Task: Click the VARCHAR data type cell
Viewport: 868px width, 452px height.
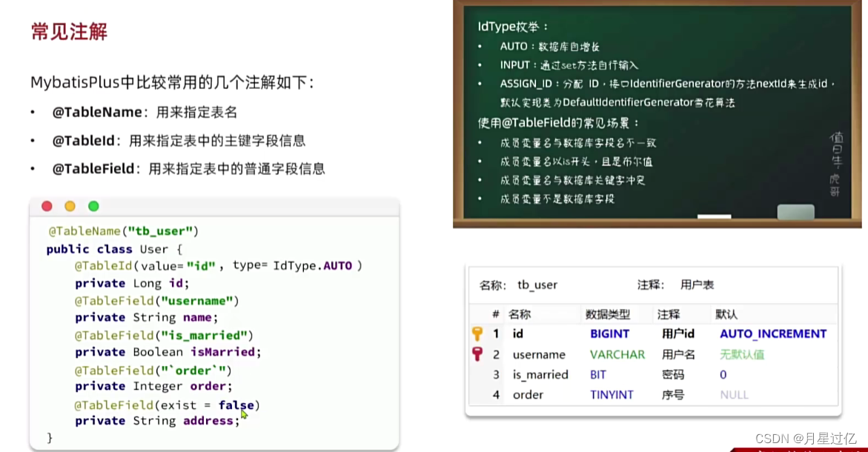Action: 617,355
